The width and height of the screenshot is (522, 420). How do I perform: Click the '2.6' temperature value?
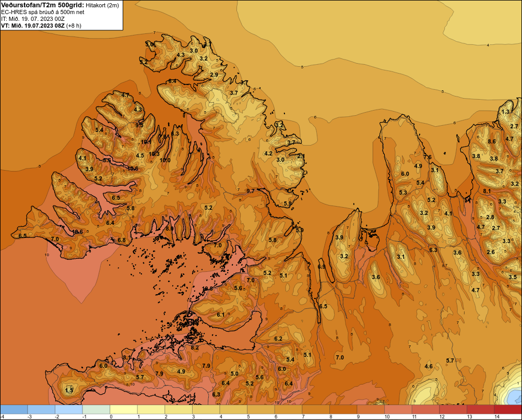pos(491,252)
